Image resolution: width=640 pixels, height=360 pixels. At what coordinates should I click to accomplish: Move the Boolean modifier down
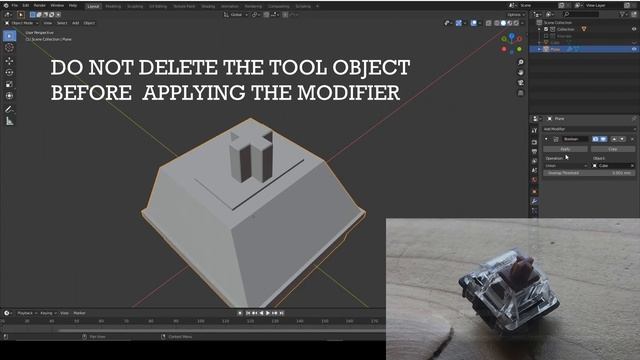click(622, 139)
